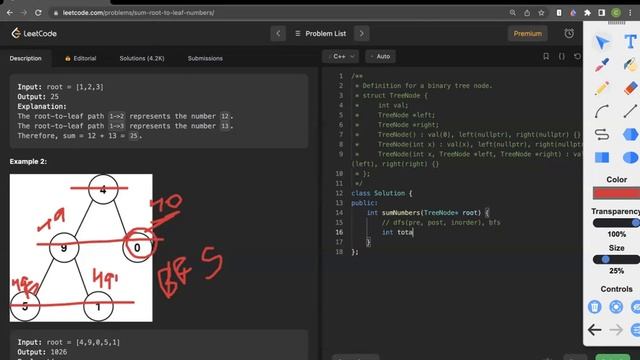Click the green profile avatar
640x360 pixels.
[x=616, y=13]
